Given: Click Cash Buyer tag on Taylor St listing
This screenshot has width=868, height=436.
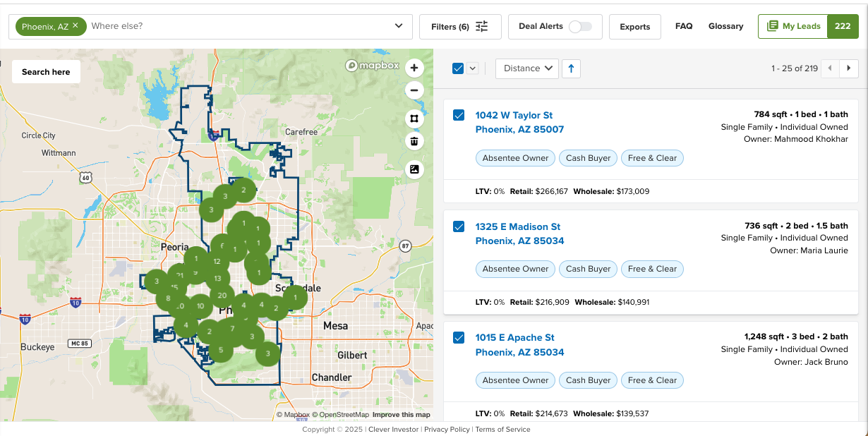Looking at the screenshot, I should [x=589, y=158].
